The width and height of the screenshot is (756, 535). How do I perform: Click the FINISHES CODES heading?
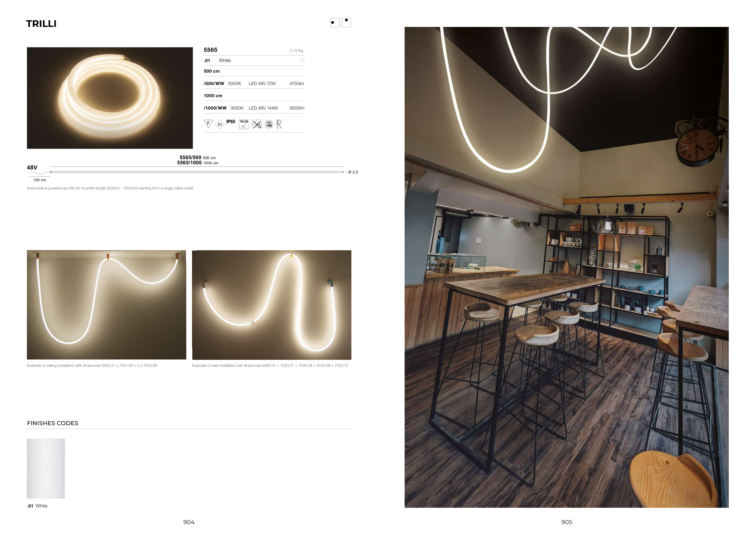pos(53,423)
